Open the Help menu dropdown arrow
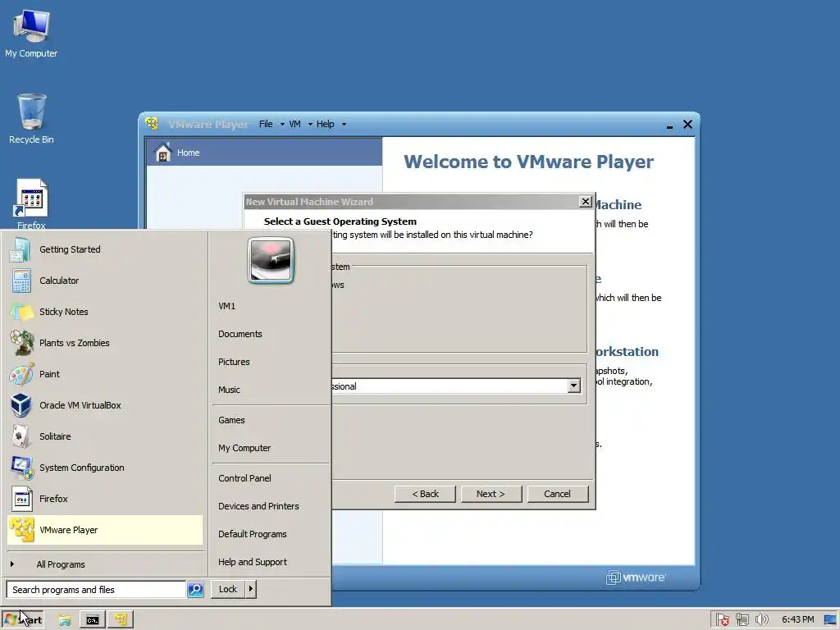Screen dimensions: 840x630 point(344,125)
